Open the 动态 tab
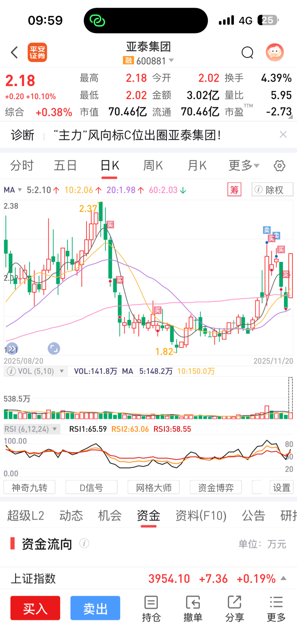 (x=71, y=516)
